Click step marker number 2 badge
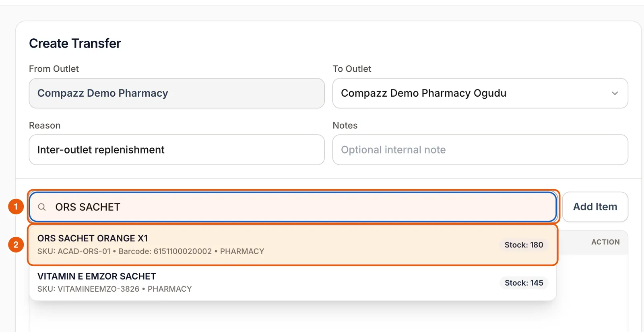This screenshot has height=332, width=644. [x=16, y=245]
